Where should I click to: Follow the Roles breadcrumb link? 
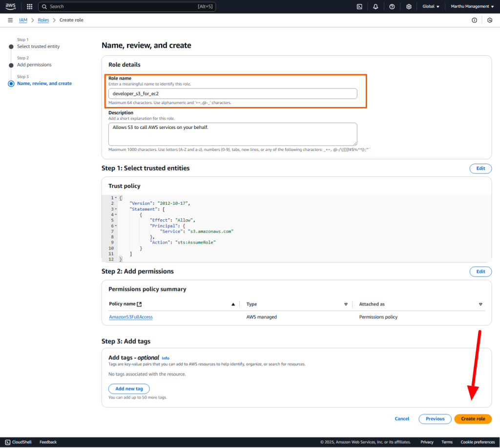point(43,20)
